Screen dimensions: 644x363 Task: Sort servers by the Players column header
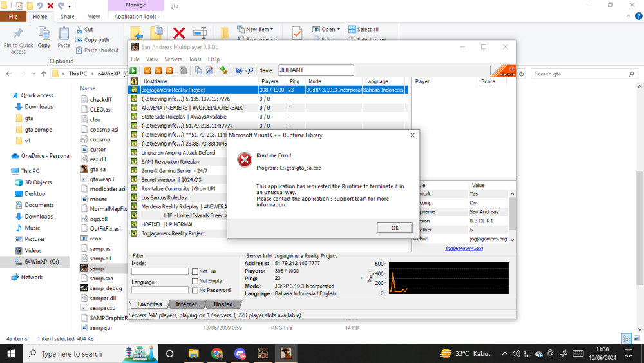click(270, 81)
